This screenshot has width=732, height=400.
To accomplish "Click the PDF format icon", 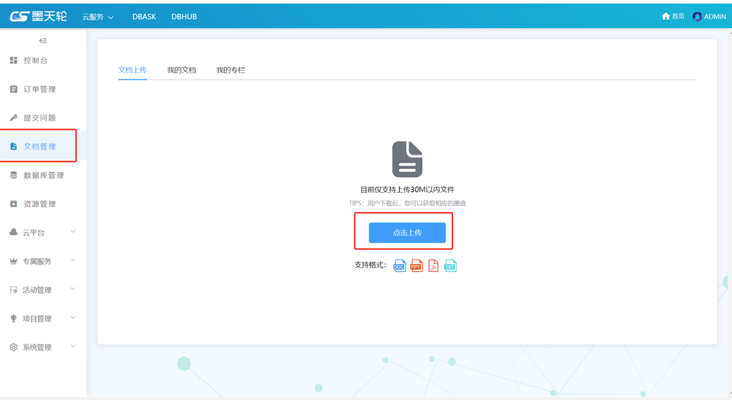I will click(x=433, y=266).
